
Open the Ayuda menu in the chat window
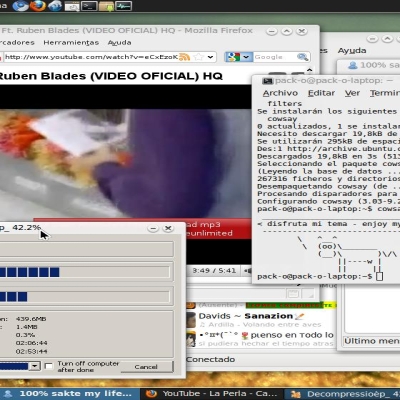coord(352,50)
